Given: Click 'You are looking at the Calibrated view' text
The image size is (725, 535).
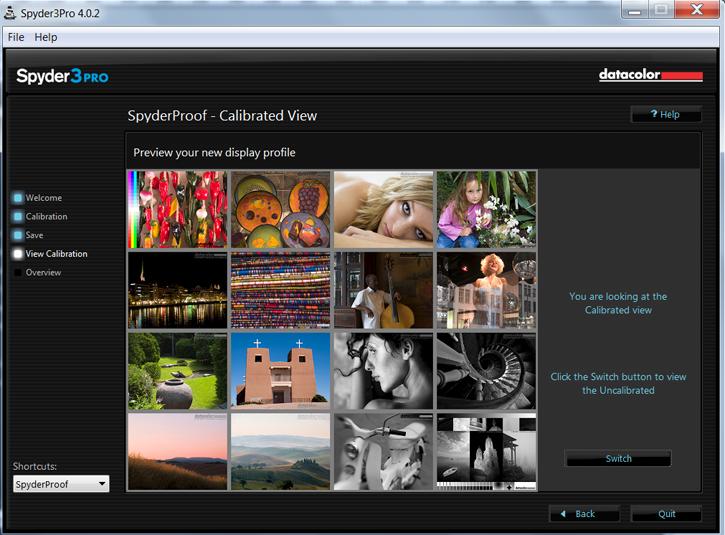Looking at the screenshot, I should 618,303.
